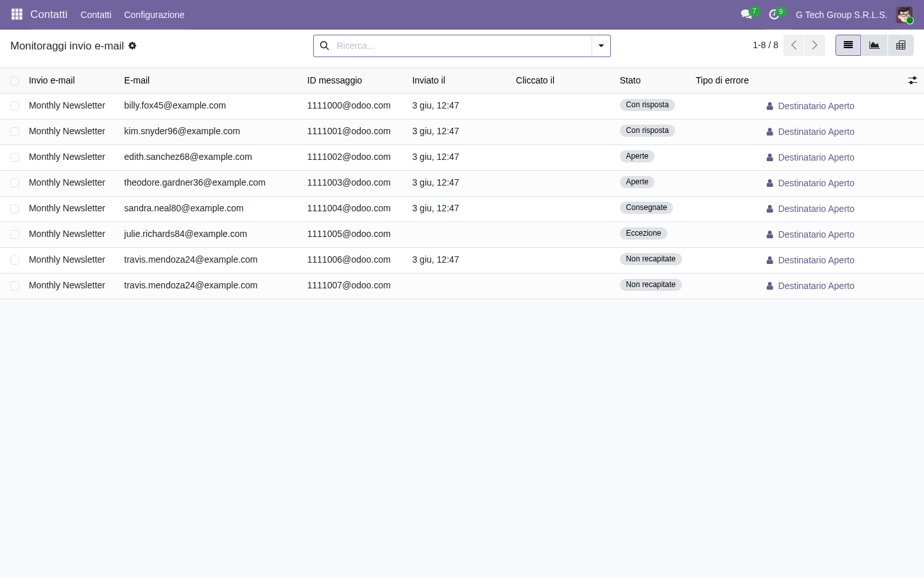Click recipient icon in billy.fox45 row

pos(769,106)
